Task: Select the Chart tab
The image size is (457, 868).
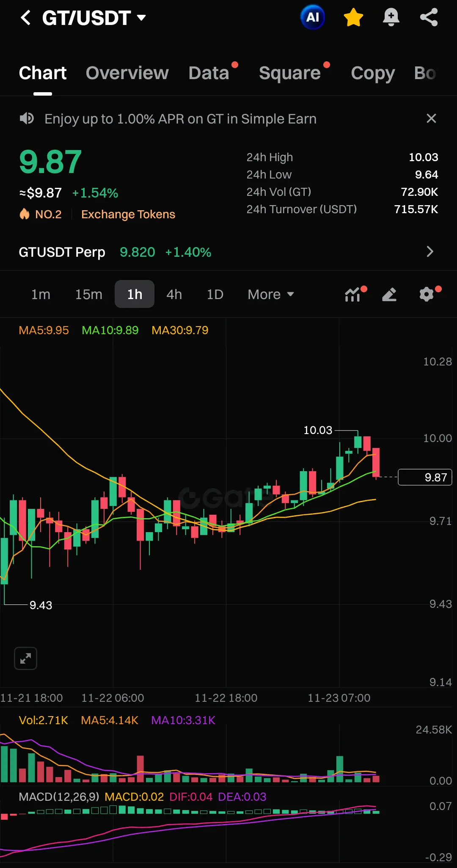Action: click(43, 73)
